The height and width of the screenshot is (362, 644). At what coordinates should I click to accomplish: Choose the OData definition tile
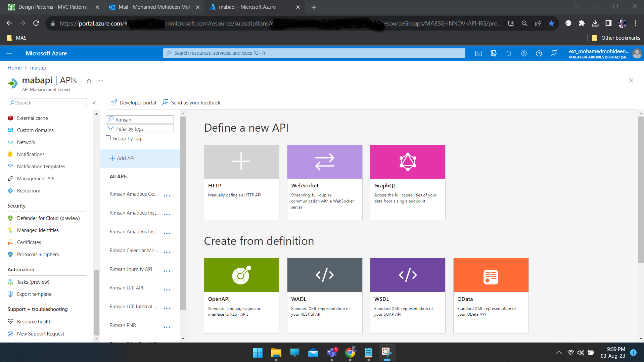[x=491, y=296]
